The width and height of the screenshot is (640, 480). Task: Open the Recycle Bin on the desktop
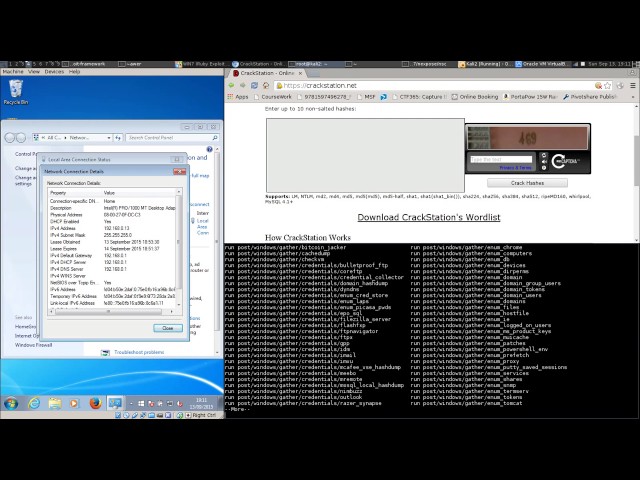pos(16,92)
